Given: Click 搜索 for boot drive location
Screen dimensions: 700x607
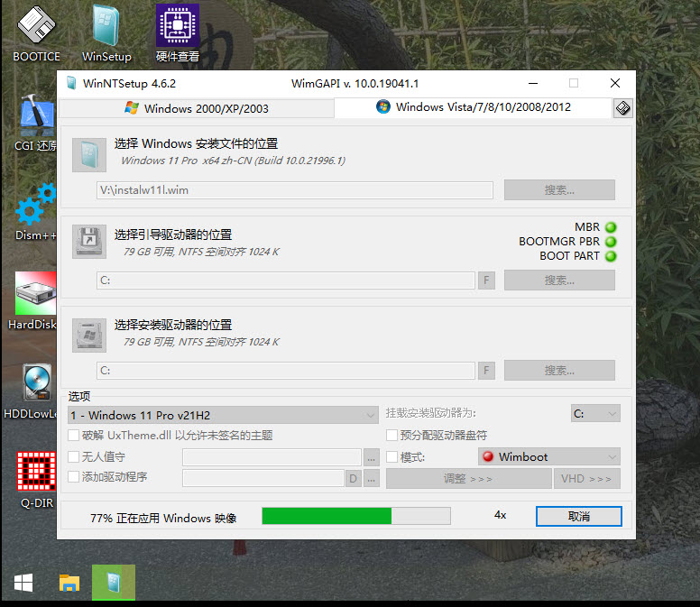Looking at the screenshot, I should point(559,281).
